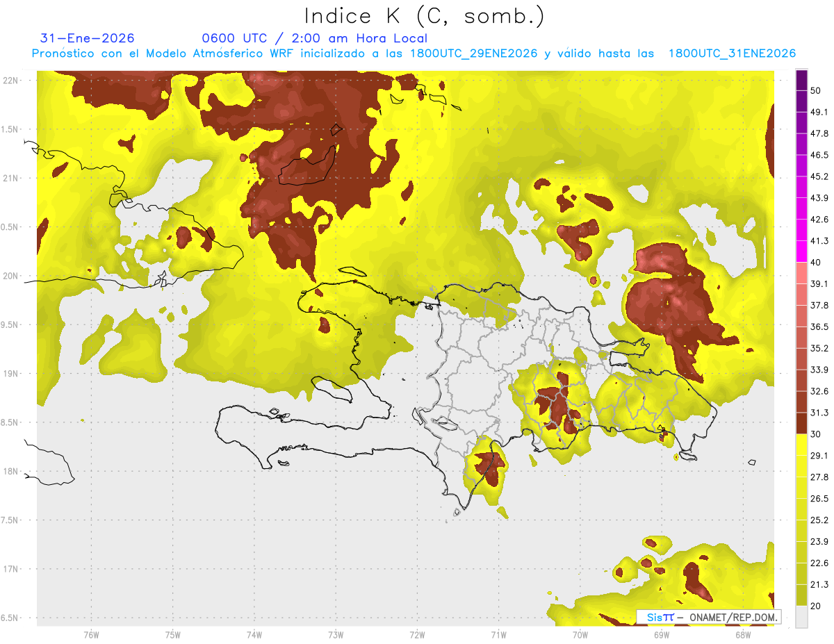This screenshot has width=834, height=644.
Task: Click the '26.5' color scale value
Action: (x=819, y=499)
